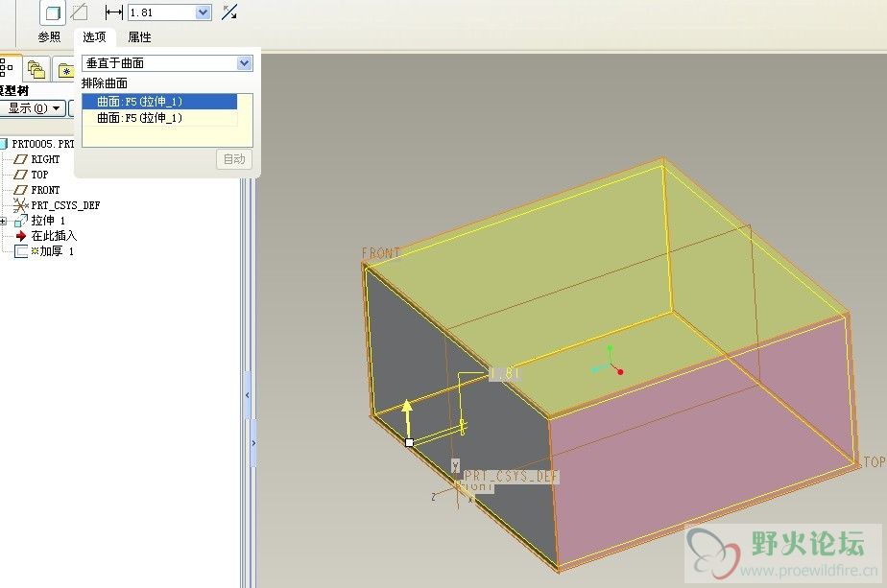Flip the thicken direction icon

(x=229, y=12)
